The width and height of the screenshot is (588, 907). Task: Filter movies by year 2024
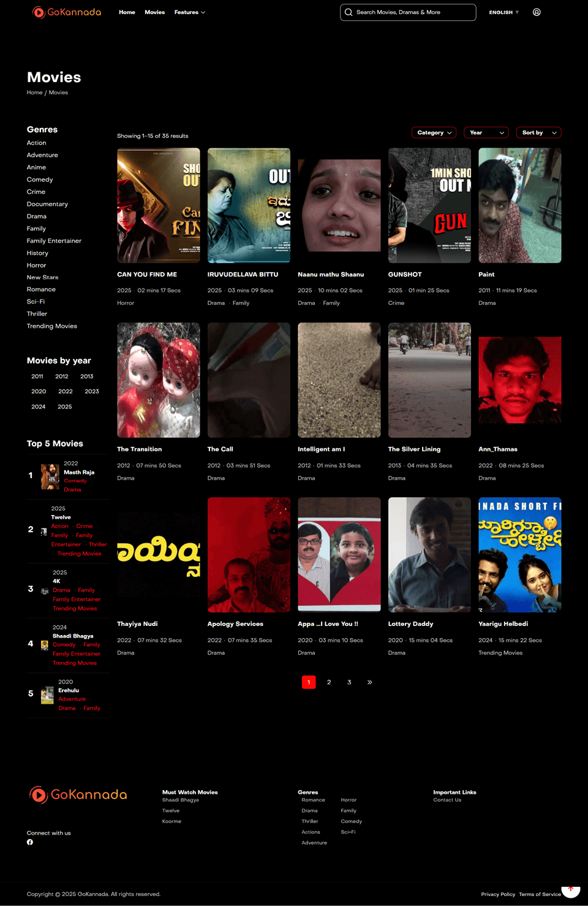click(x=38, y=407)
